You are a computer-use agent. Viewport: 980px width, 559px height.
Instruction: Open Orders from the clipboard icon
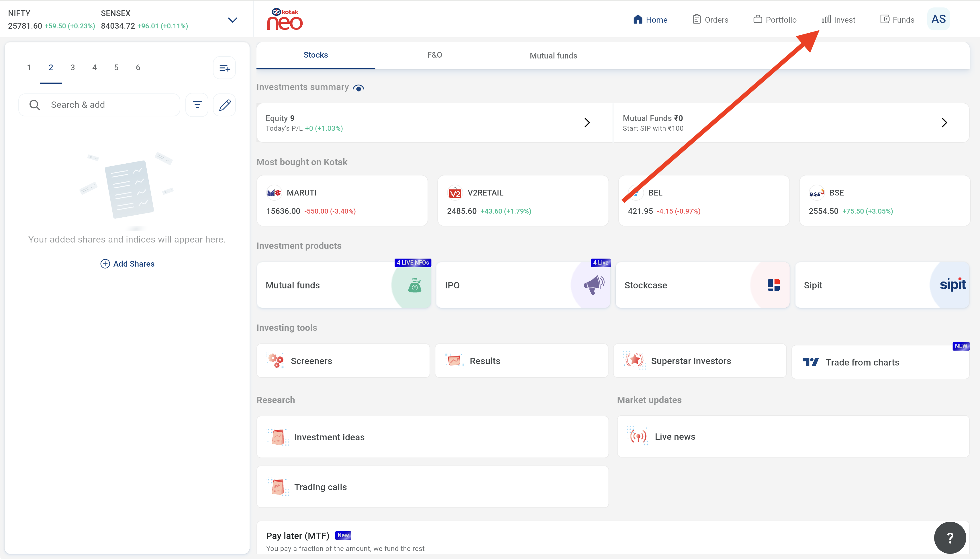tap(696, 19)
